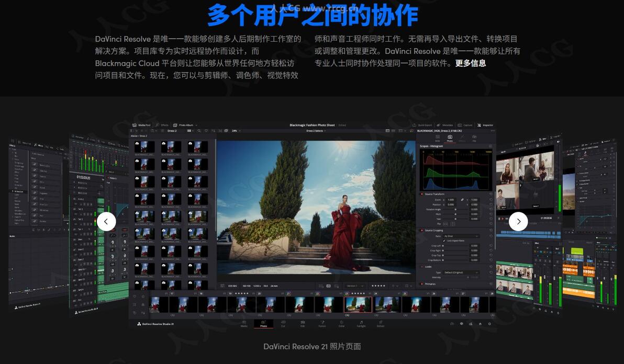Select the File tab in Inspector

[474, 138]
